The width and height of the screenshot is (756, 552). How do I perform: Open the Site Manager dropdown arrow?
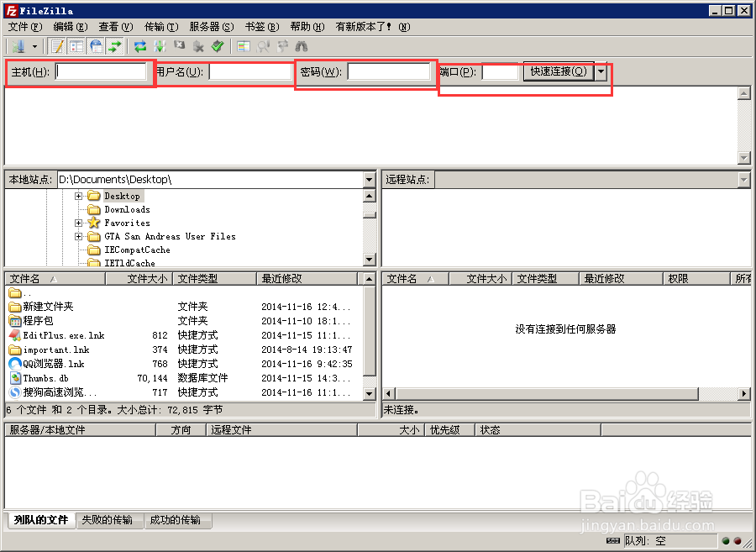coord(34,47)
